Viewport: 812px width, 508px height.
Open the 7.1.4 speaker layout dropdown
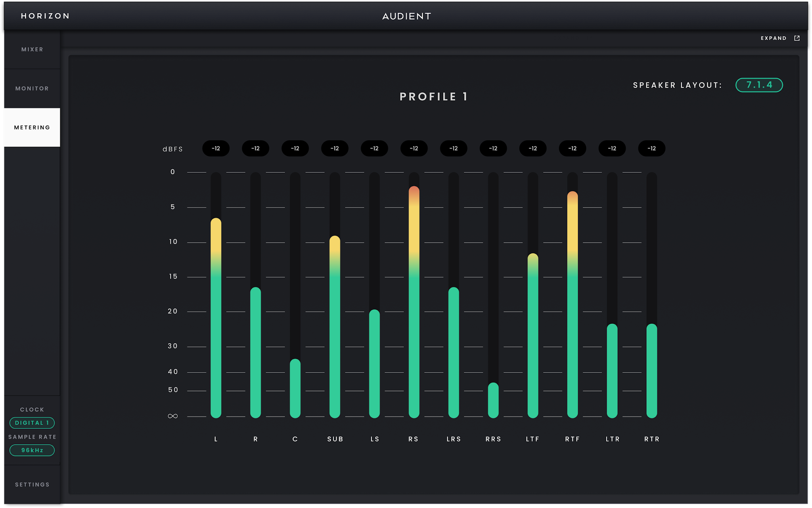(759, 85)
